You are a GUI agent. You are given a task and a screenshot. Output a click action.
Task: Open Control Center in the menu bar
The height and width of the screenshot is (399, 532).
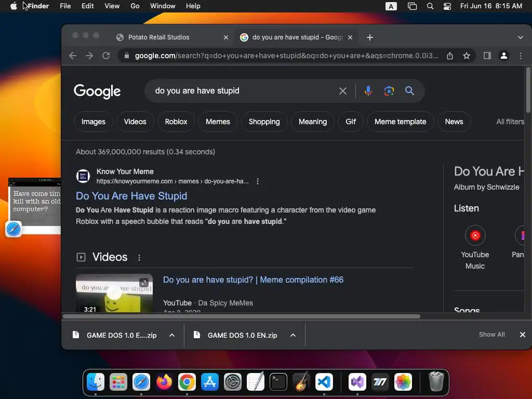click(x=447, y=6)
